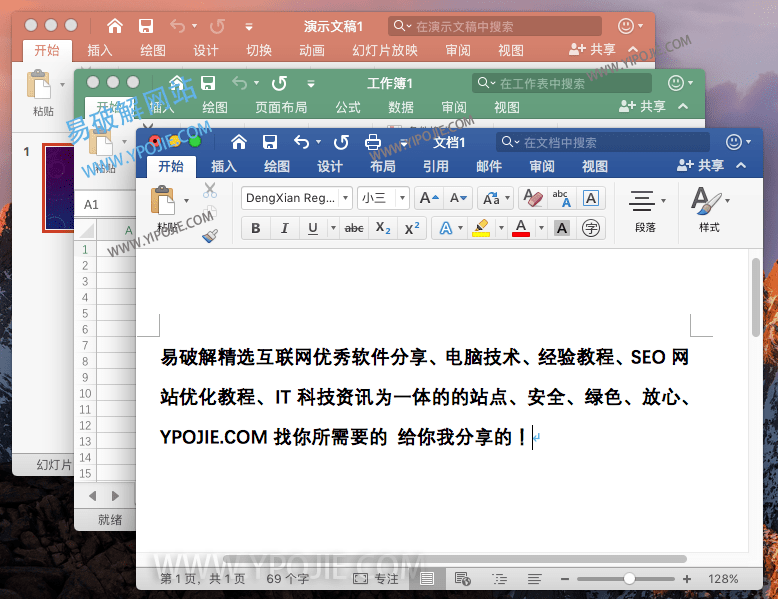Click the feedback smiley in Word title bar
Viewport: 778px width, 599px height.
tap(734, 142)
